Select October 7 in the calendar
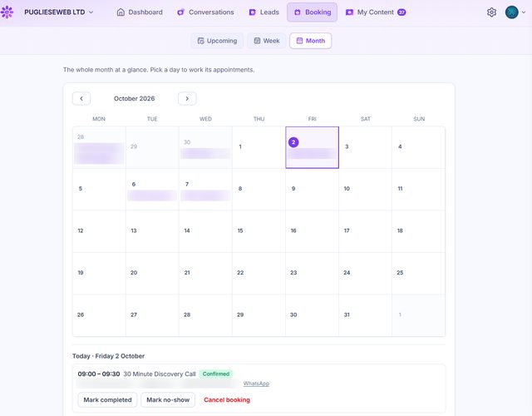Viewport: 532px width, 416px height. (x=205, y=190)
